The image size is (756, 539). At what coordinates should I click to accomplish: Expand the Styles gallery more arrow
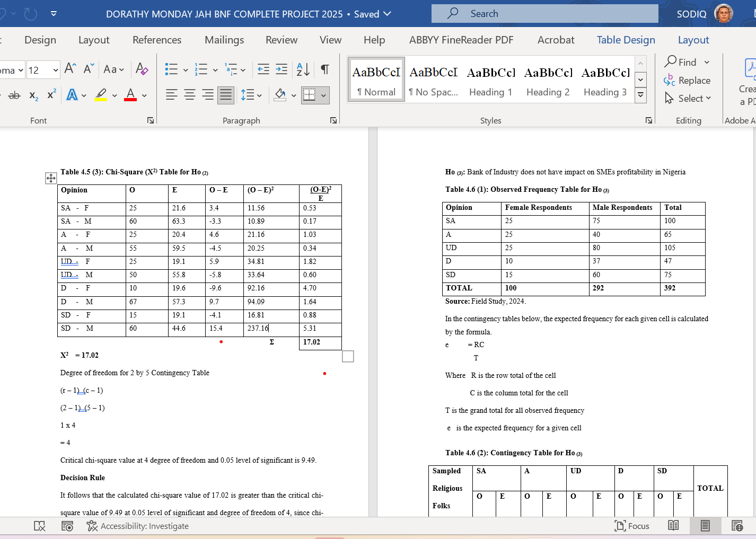pyautogui.click(x=640, y=95)
